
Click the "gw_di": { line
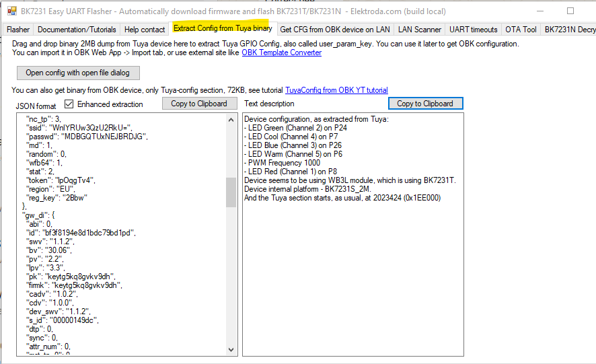click(x=38, y=215)
